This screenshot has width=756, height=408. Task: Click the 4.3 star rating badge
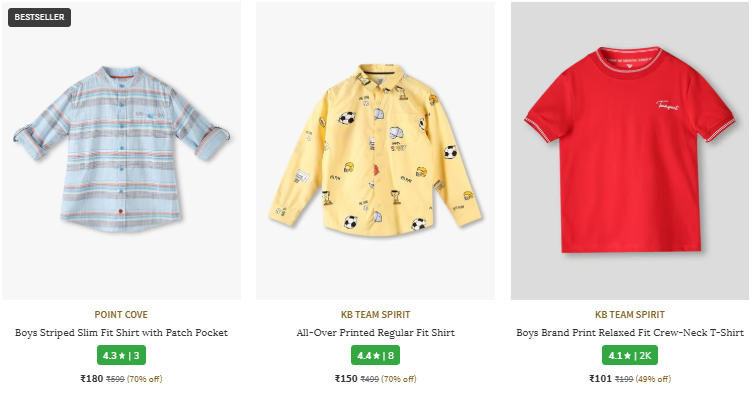(x=121, y=355)
